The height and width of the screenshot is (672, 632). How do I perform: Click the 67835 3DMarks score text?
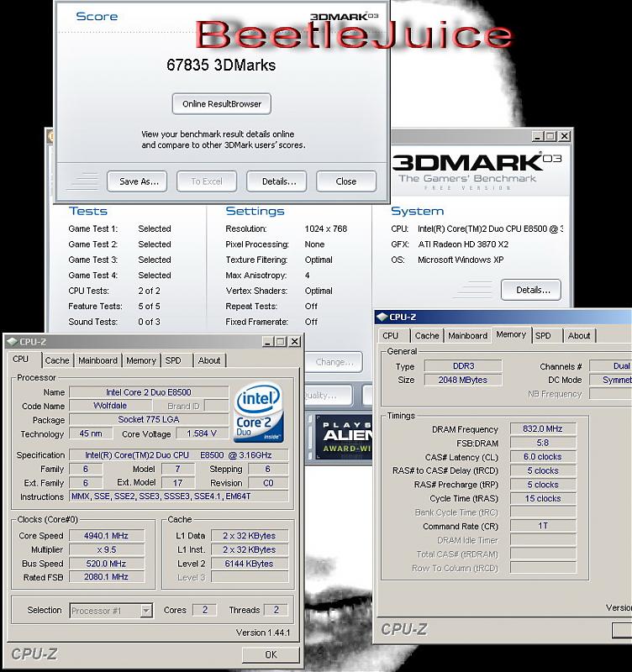(221, 66)
